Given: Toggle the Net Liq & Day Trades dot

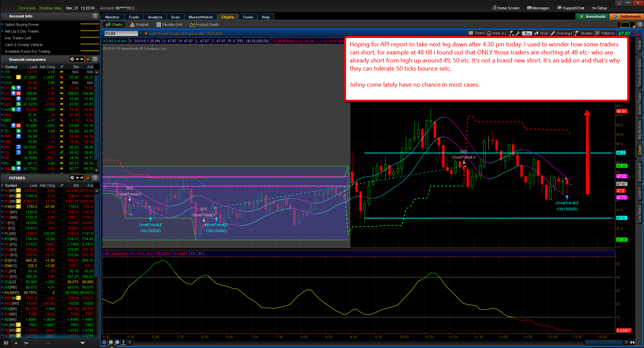Looking at the screenshot, I should click(x=2, y=31).
